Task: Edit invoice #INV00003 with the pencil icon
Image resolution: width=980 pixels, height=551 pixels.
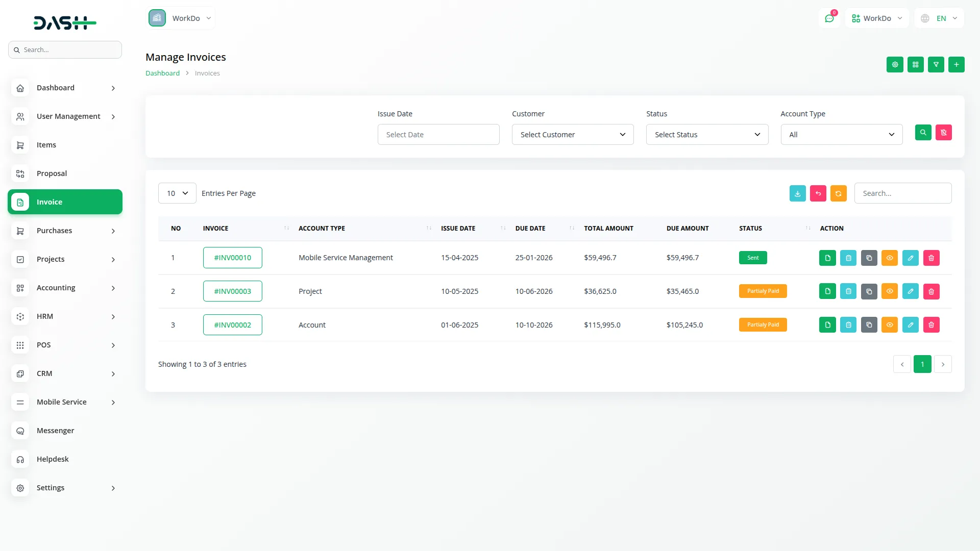Action: click(911, 291)
